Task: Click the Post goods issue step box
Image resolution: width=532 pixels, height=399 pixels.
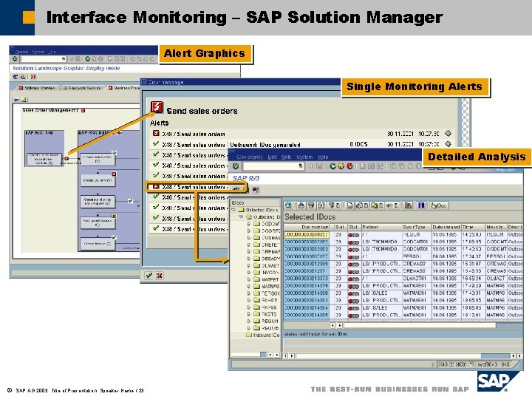Action: 98,222
